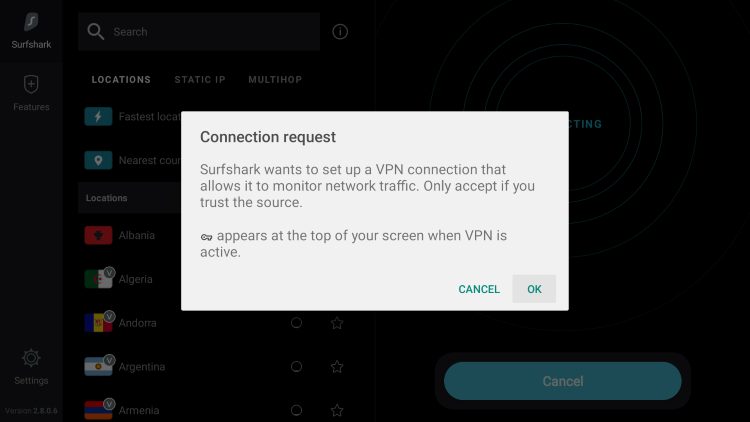
Task: Switch to the Multihop tab
Action: click(275, 80)
